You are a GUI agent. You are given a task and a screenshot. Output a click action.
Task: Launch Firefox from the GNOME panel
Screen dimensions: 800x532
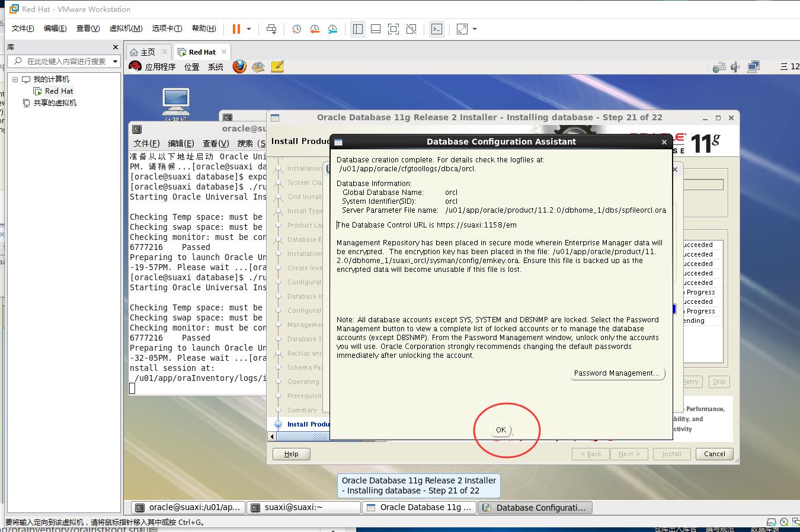tap(239, 66)
